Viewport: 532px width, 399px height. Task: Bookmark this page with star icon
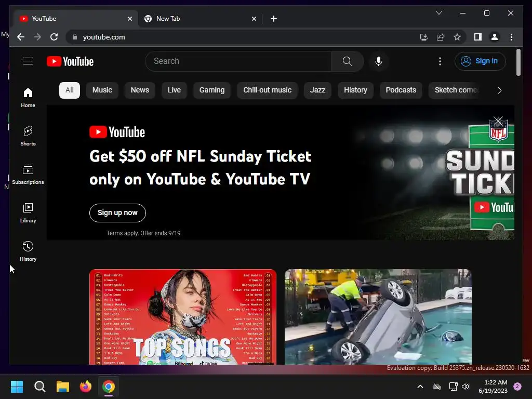pyautogui.click(x=457, y=37)
